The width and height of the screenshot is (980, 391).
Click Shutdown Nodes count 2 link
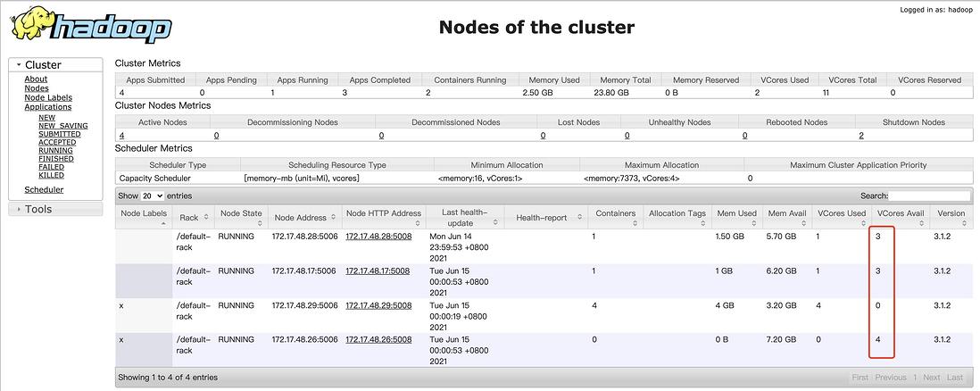(x=861, y=135)
